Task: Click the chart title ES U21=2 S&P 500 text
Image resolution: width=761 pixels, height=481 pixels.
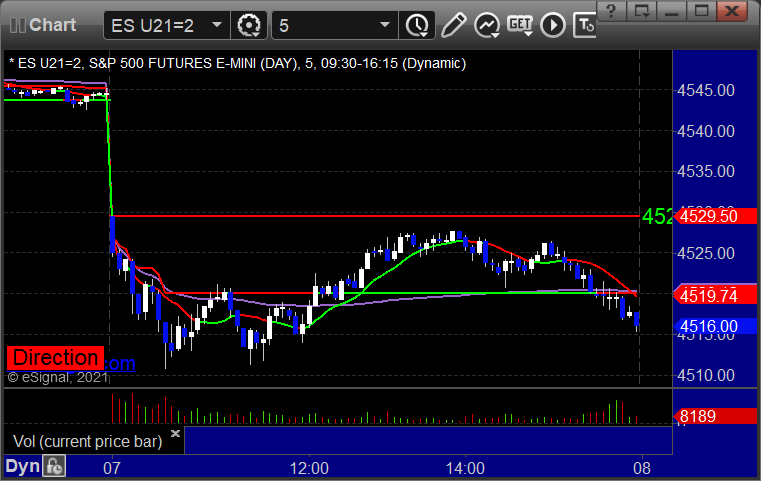Action: click(x=238, y=64)
